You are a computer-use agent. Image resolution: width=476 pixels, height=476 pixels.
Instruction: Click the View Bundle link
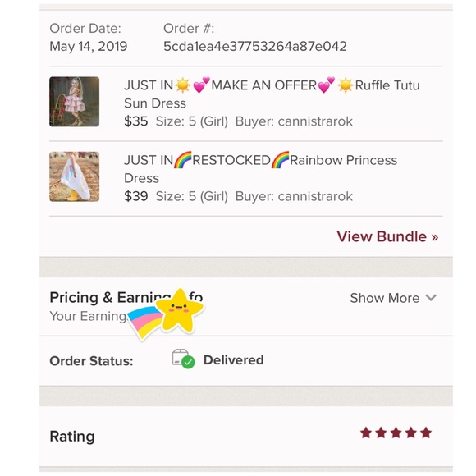point(387,236)
